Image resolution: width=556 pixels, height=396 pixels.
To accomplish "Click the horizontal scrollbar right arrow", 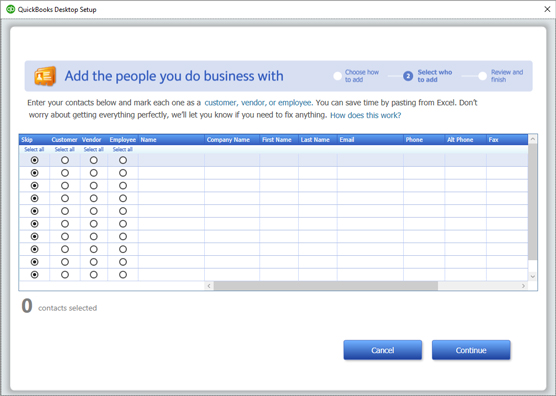I will (x=523, y=286).
